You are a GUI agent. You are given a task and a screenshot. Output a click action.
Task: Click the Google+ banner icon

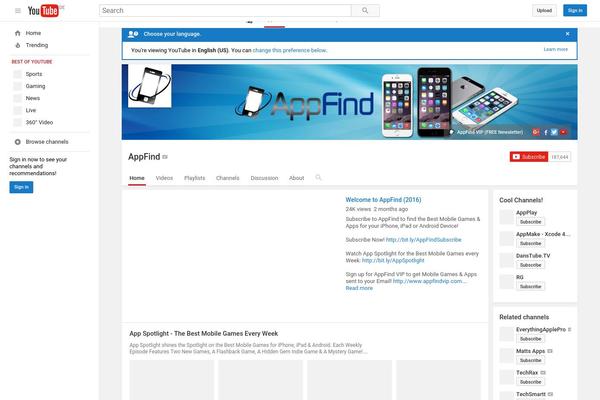[536, 132]
